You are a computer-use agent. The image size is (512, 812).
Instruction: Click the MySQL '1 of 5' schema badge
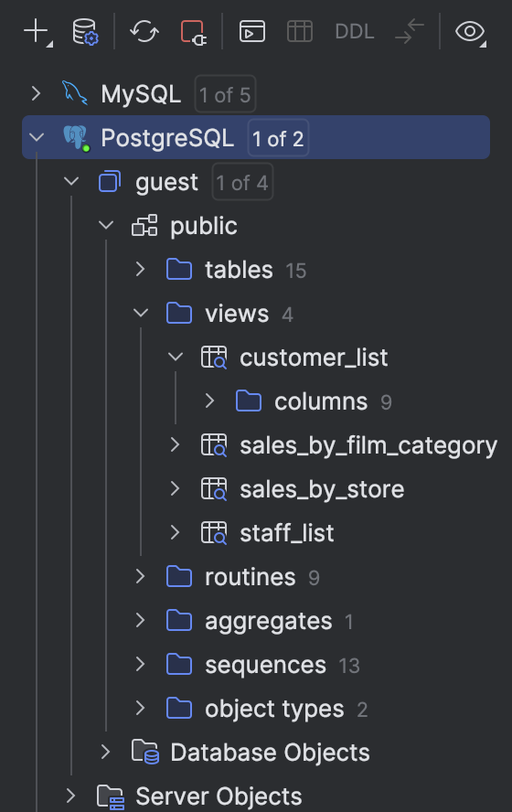[225, 94]
